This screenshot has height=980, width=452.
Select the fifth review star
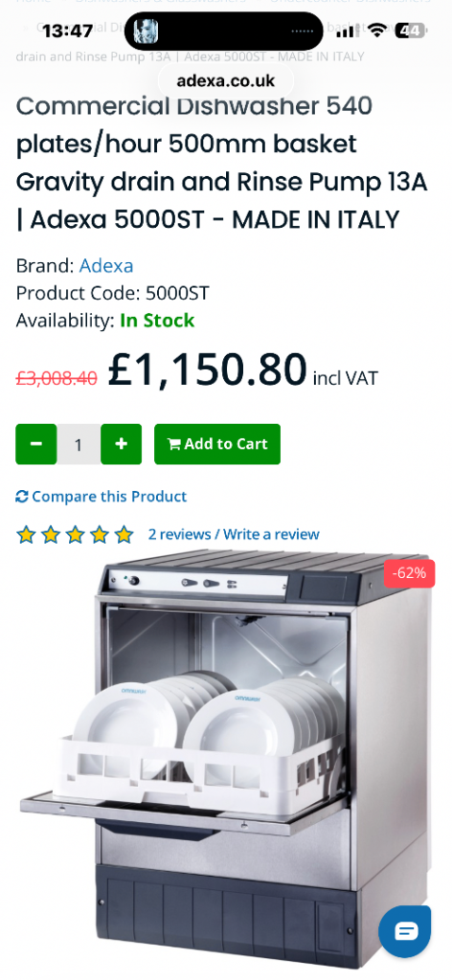[x=124, y=534]
